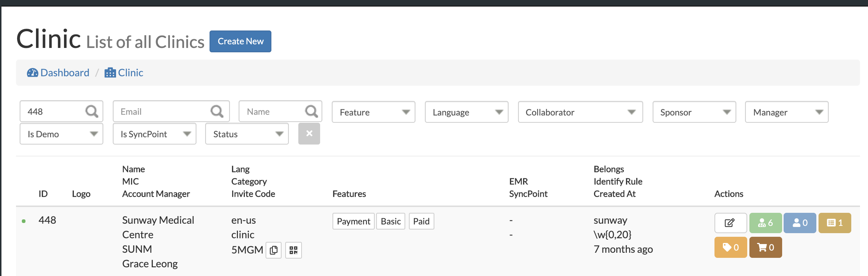The height and width of the screenshot is (276, 868).
Task: Copy the invite code 5MGM
Action: [274, 250]
